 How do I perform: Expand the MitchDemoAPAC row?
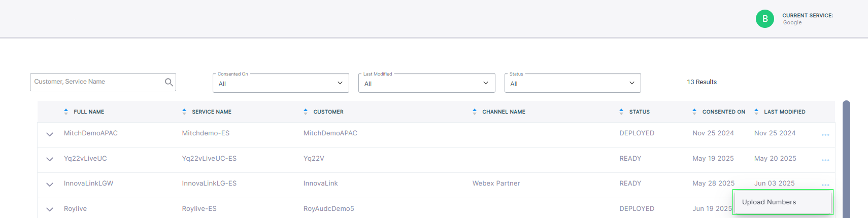point(50,134)
